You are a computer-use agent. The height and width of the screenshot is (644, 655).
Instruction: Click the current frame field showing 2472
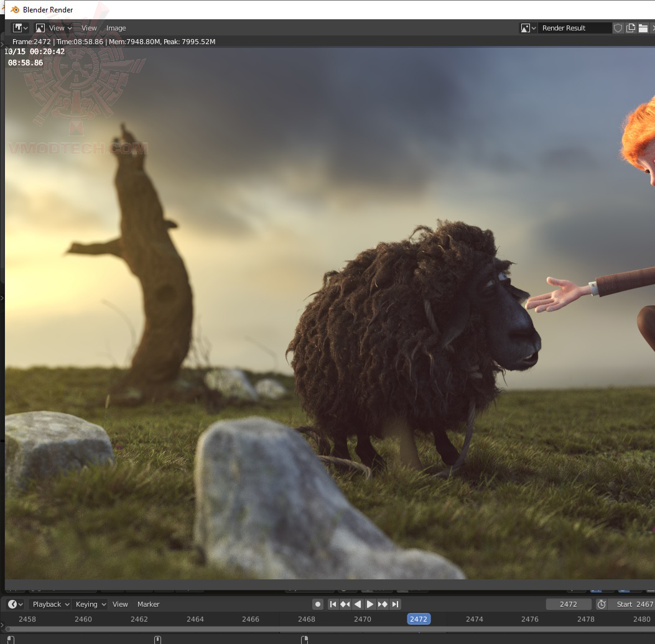tap(569, 604)
